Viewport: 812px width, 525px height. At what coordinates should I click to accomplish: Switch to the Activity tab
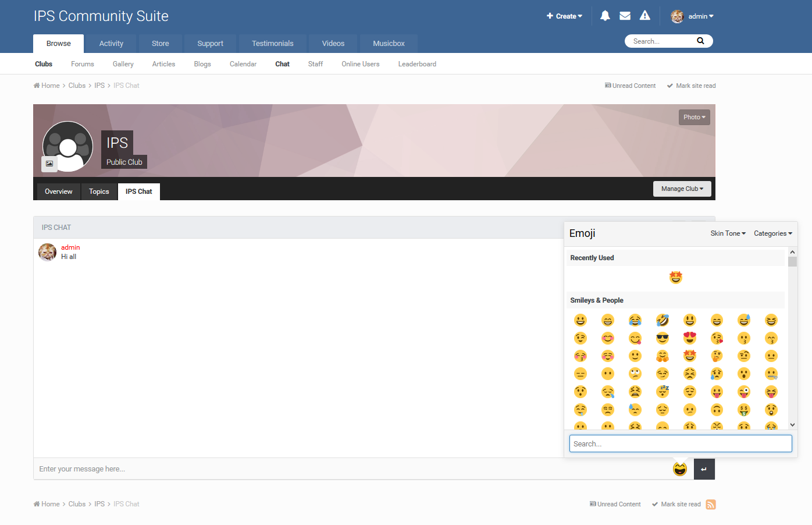[x=111, y=44]
